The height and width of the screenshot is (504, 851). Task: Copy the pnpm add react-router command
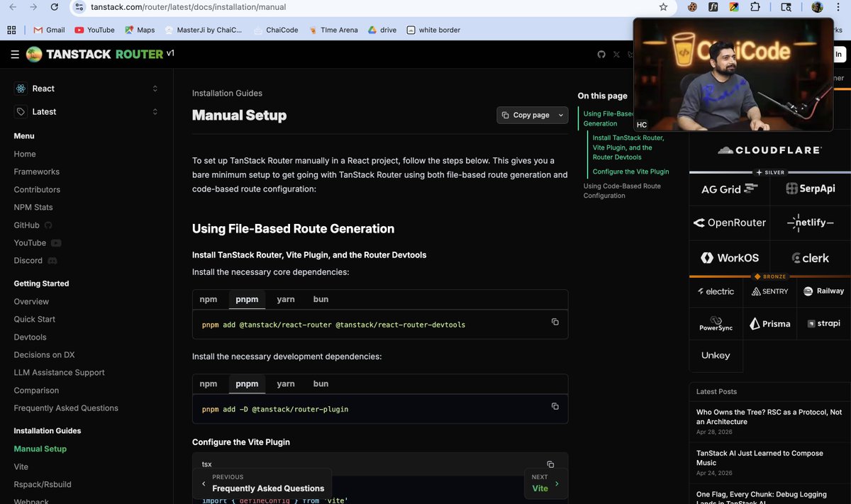click(555, 322)
